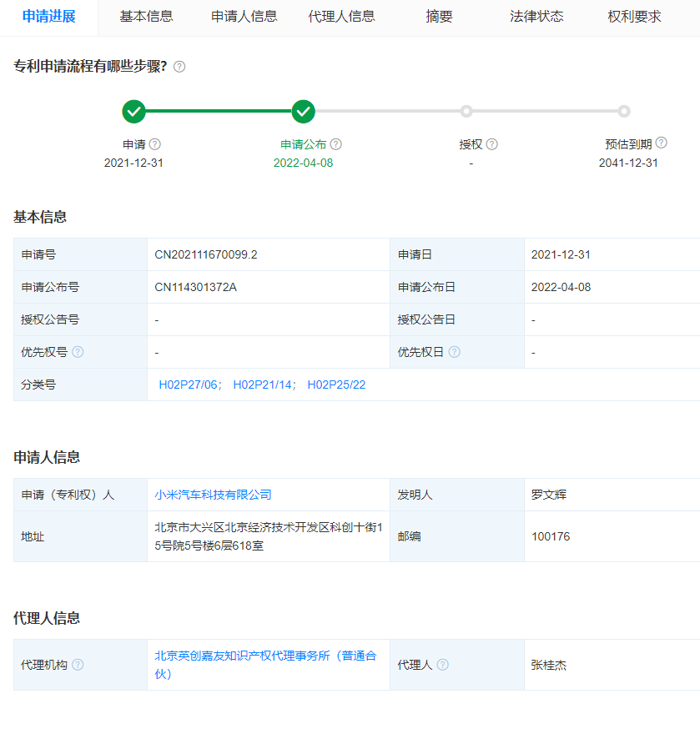Click the help icon next to 申请 step
700x734 pixels.
pyautogui.click(x=154, y=144)
